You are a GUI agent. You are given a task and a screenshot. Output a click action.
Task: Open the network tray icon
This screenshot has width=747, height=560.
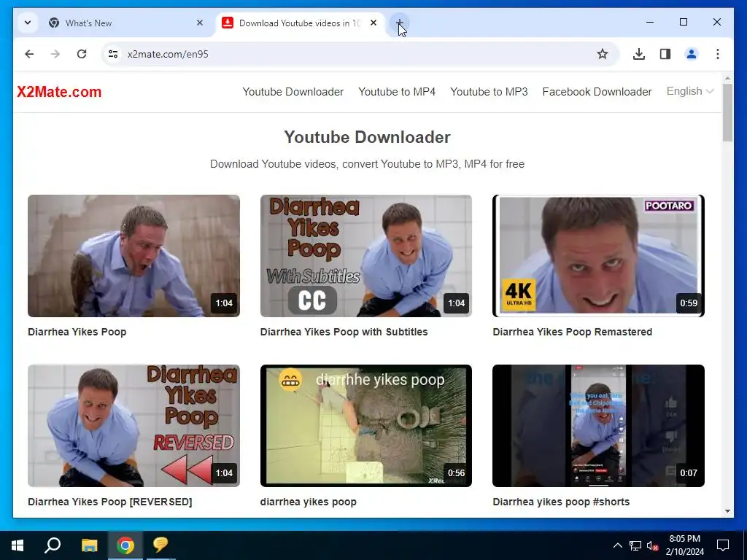(x=635, y=545)
